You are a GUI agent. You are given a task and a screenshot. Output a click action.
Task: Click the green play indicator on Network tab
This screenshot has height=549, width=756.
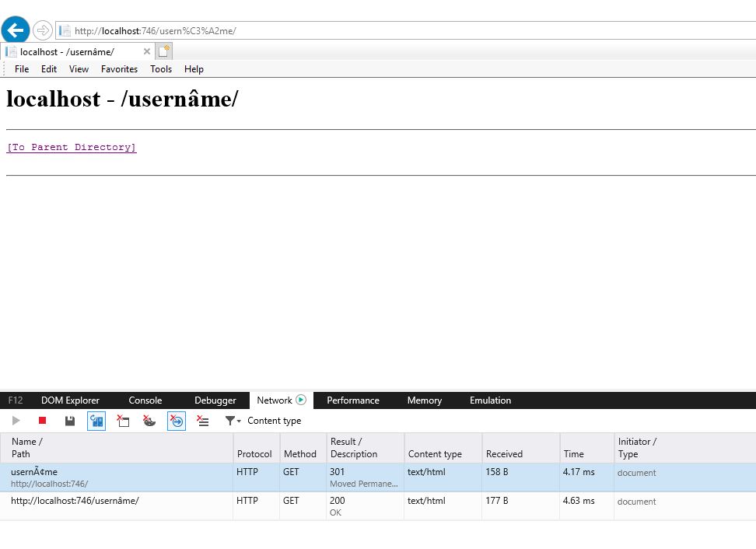pos(301,400)
